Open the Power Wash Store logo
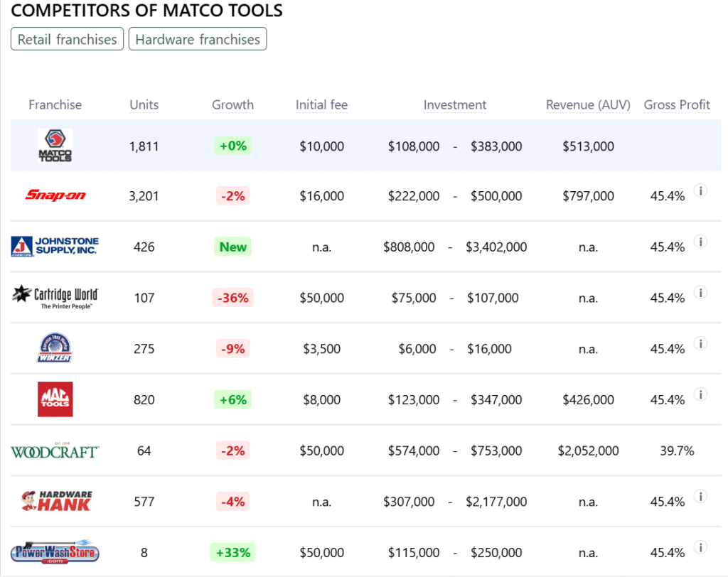 point(55,552)
